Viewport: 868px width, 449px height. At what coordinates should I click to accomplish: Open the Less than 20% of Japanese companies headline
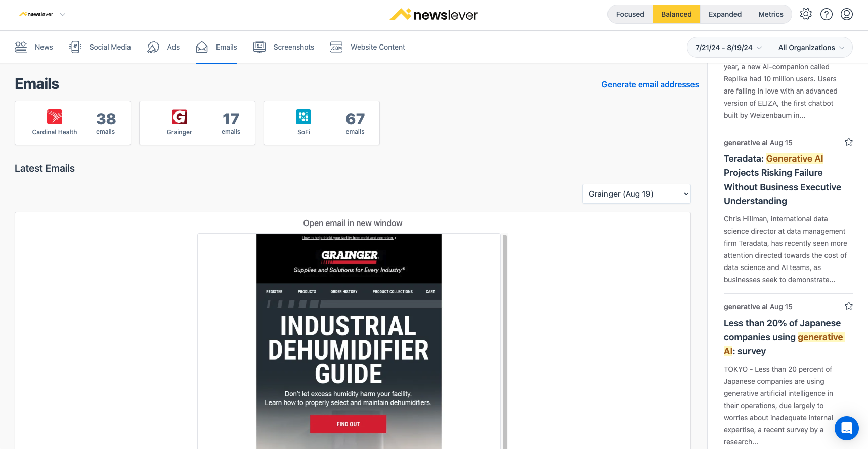point(784,337)
